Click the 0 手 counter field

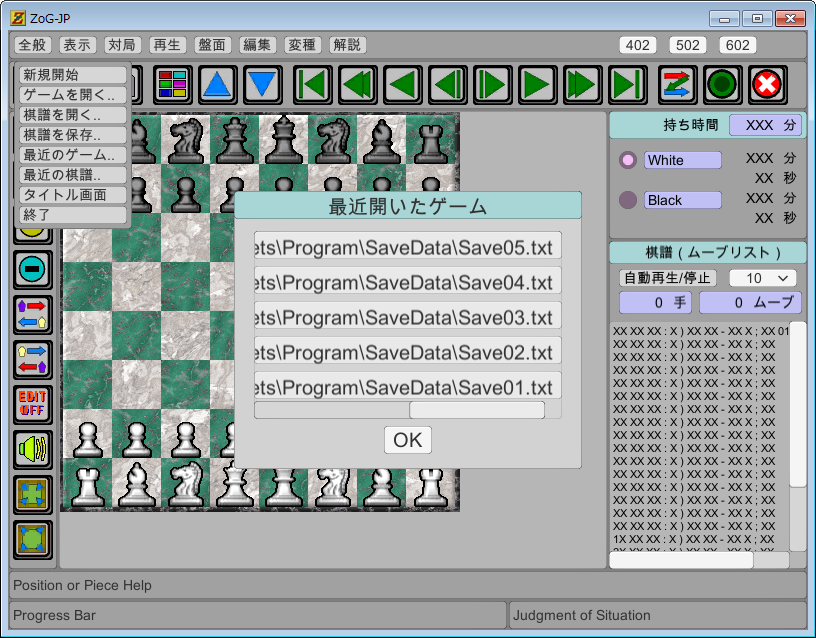click(x=655, y=302)
